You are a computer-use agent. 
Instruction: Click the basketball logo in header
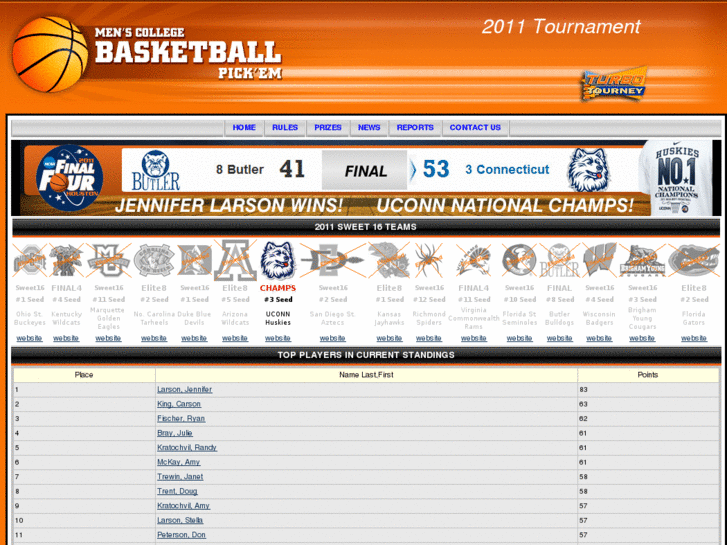click(x=50, y=54)
